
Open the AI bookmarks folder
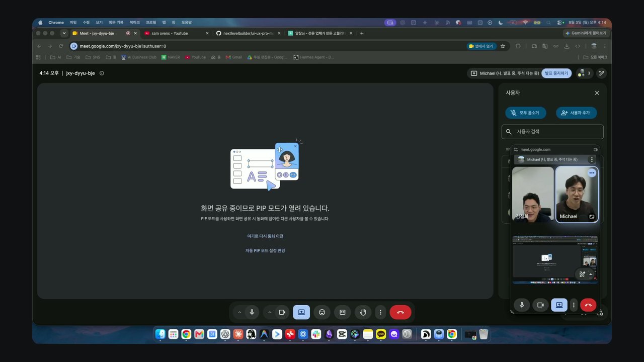pos(56,57)
